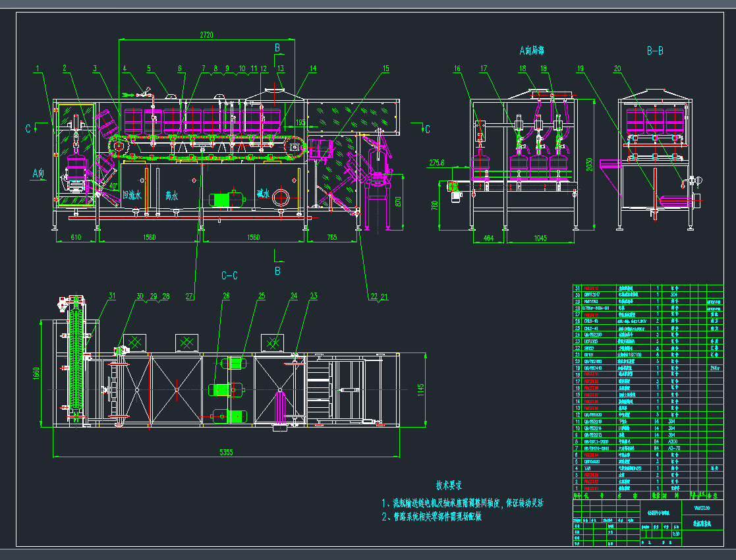Select part callout number 15

click(385, 68)
